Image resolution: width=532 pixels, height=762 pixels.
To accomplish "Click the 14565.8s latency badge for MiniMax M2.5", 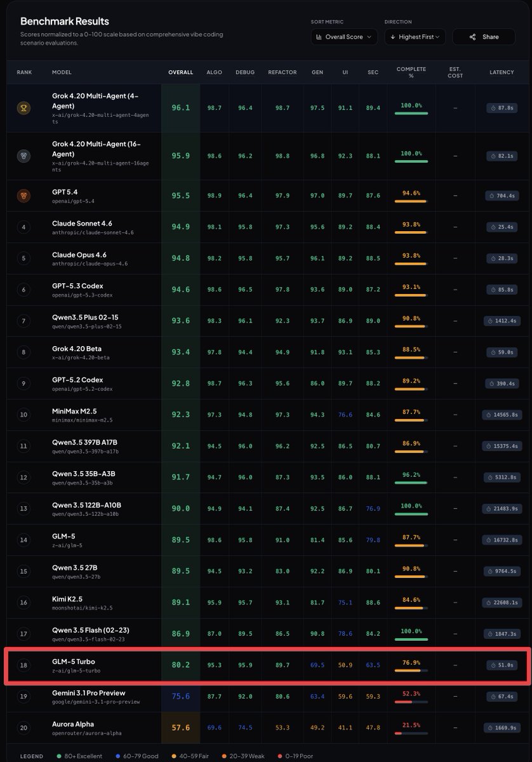I will [502, 415].
